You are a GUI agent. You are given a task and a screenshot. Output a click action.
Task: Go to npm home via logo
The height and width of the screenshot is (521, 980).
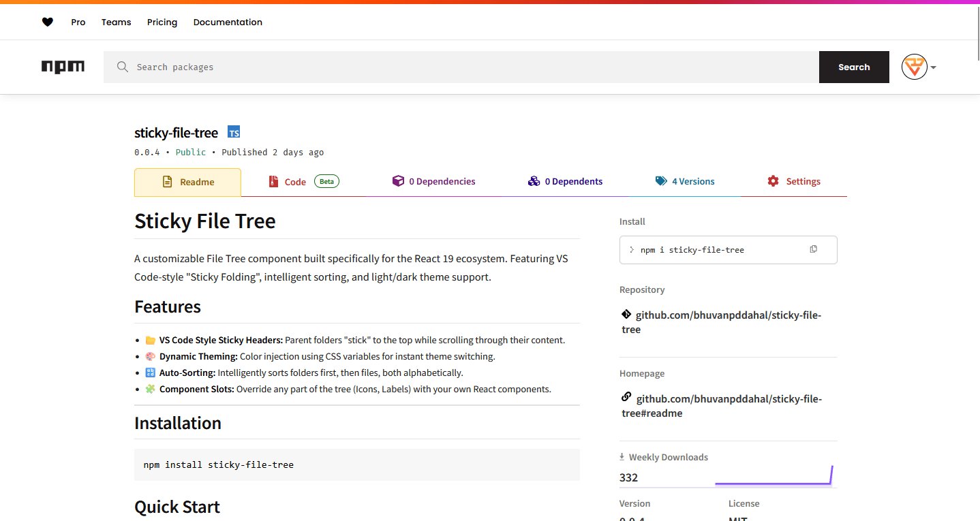click(63, 67)
